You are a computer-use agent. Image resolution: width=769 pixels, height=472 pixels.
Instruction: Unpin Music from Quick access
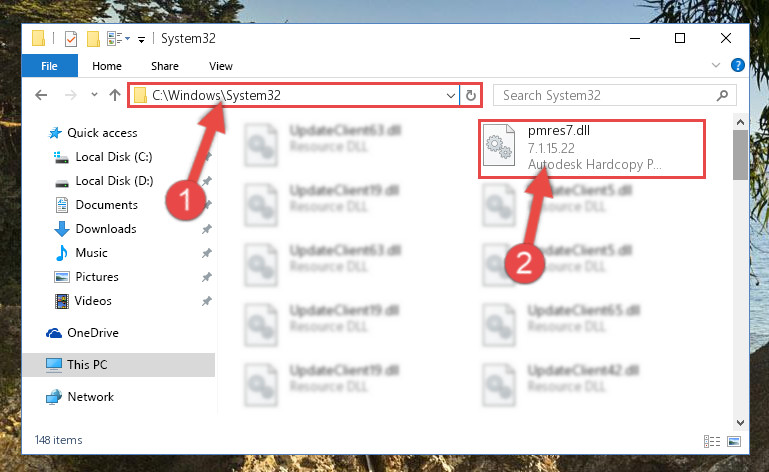[206, 253]
